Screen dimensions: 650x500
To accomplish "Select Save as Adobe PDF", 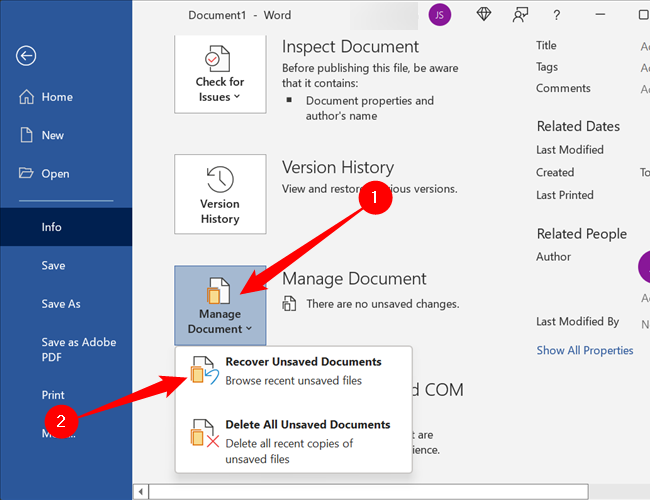I will 66,350.
